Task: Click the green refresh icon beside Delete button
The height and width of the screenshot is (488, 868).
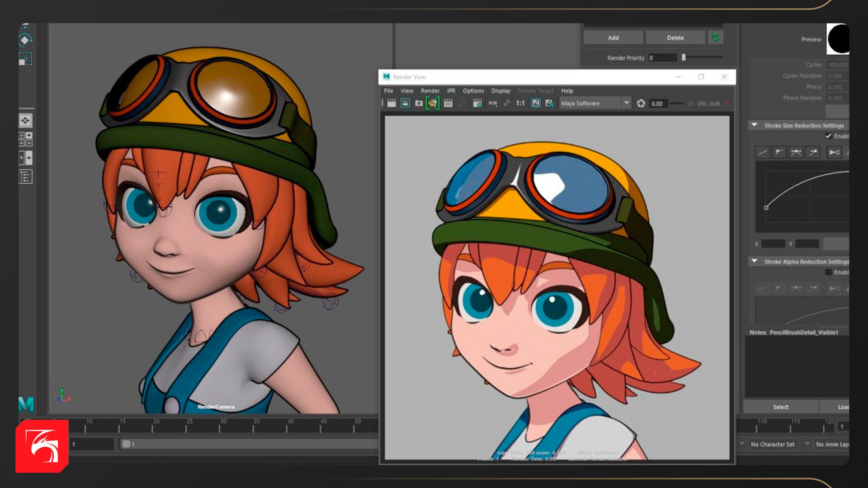Action: point(716,38)
